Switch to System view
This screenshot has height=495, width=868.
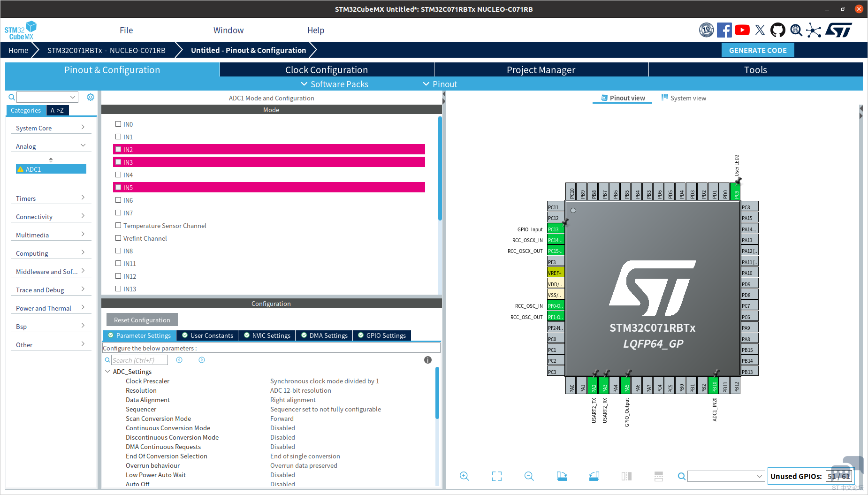pos(684,98)
